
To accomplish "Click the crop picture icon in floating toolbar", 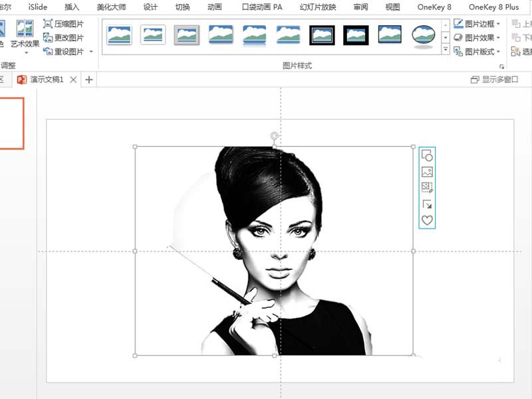I will pos(427,188).
